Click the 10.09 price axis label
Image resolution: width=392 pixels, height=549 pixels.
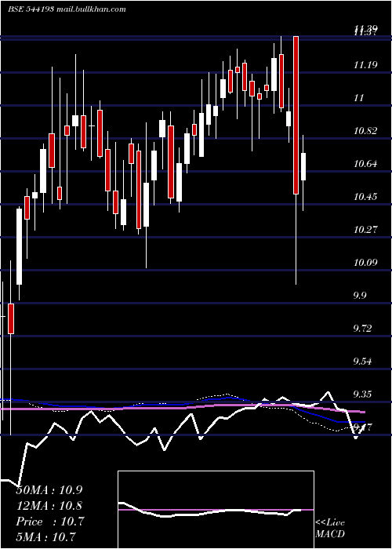tap(365, 262)
